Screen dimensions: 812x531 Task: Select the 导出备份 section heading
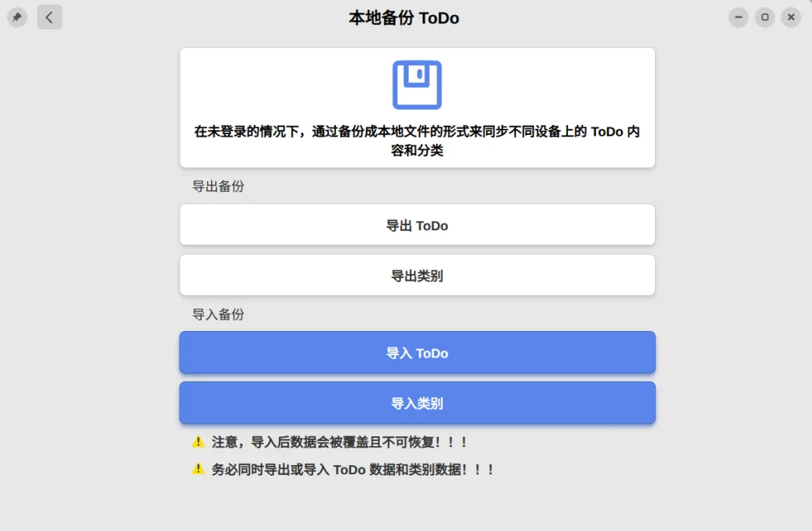coord(218,186)
